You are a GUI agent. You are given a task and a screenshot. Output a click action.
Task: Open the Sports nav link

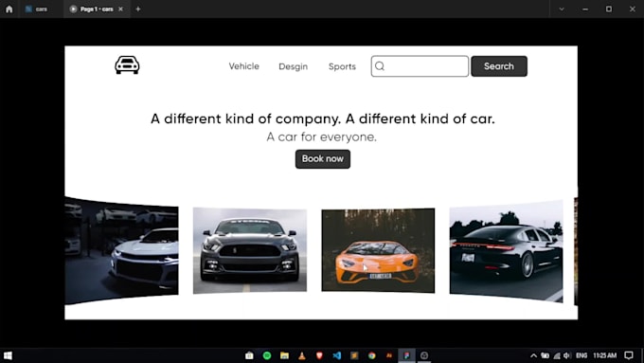[x=342, y=66]
